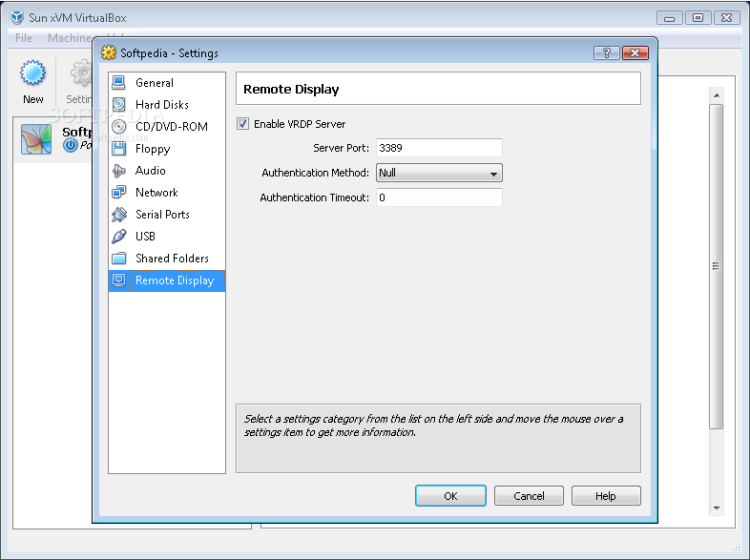Minimize the Sun xVM VirtualBox window
Screen dimensions: 750x560
[x=670, y=18]
